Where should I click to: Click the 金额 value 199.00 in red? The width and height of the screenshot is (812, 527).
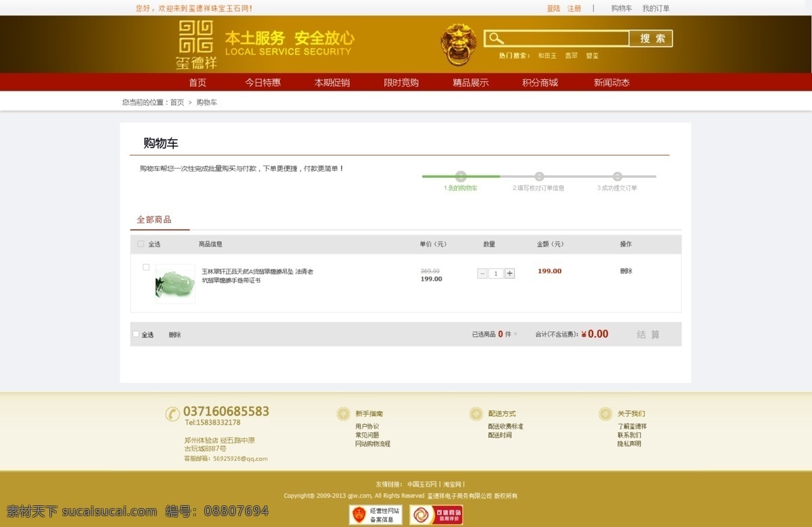(549, 271)
